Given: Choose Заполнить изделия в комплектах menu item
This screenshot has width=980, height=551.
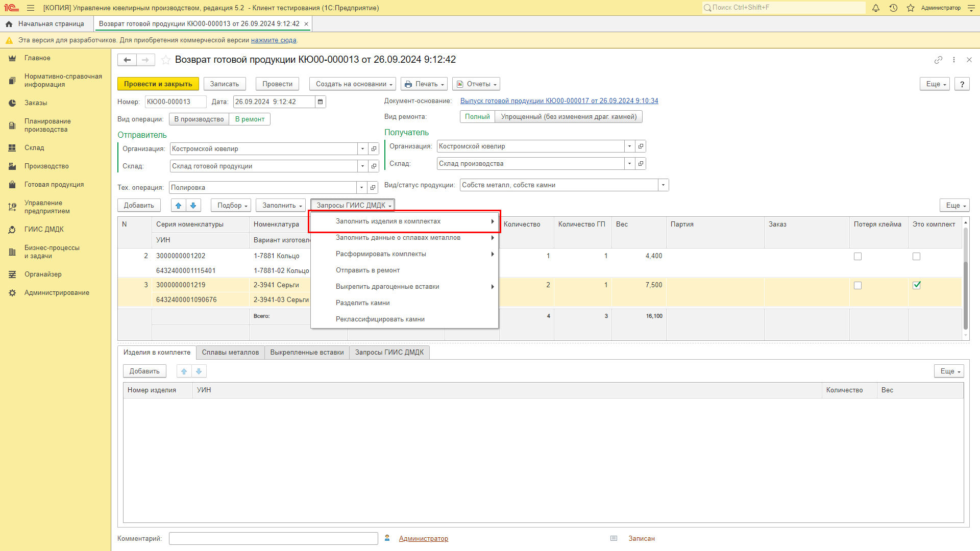Looking at the screenshot, I should [x=404, y=221].
